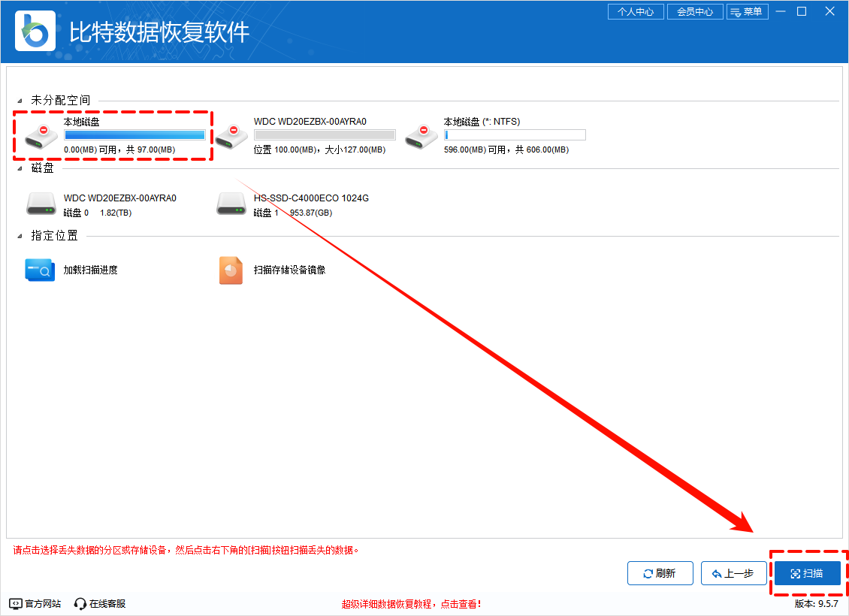Select unallocated WDC WD20EZBX-00AYRA0 127.00(MB) drive icon
The width and height of the screenshot is (849, 616).
[x=231, y=136]
